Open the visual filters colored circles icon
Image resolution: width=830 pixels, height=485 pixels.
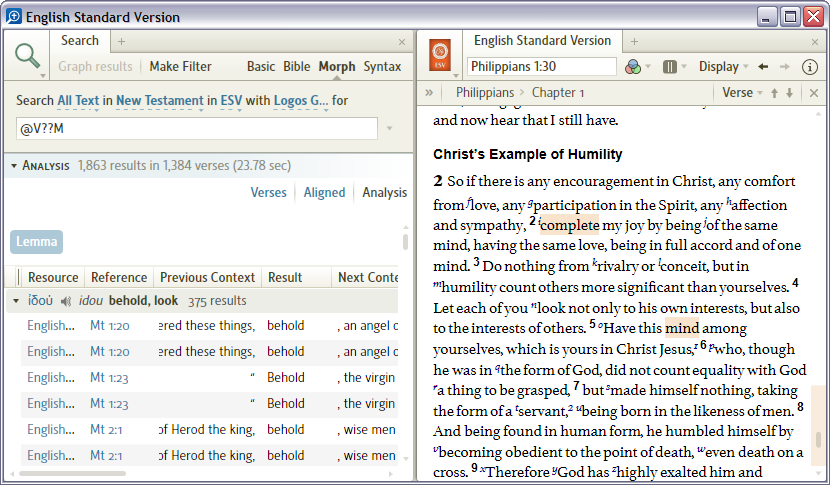[633, 67]
